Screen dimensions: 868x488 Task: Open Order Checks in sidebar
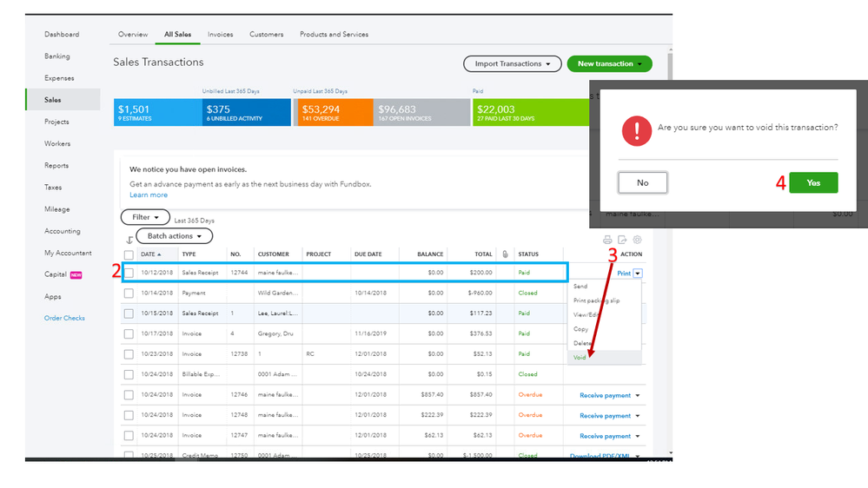tap(65, 318)
